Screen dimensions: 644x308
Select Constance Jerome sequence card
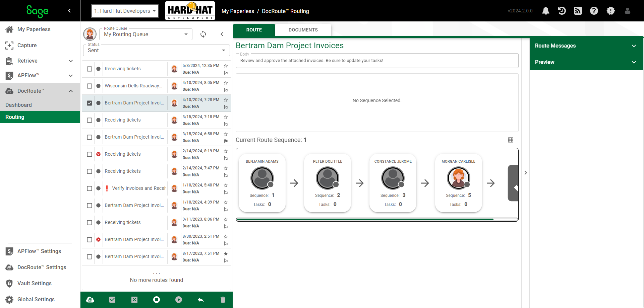tap(393, 183)
